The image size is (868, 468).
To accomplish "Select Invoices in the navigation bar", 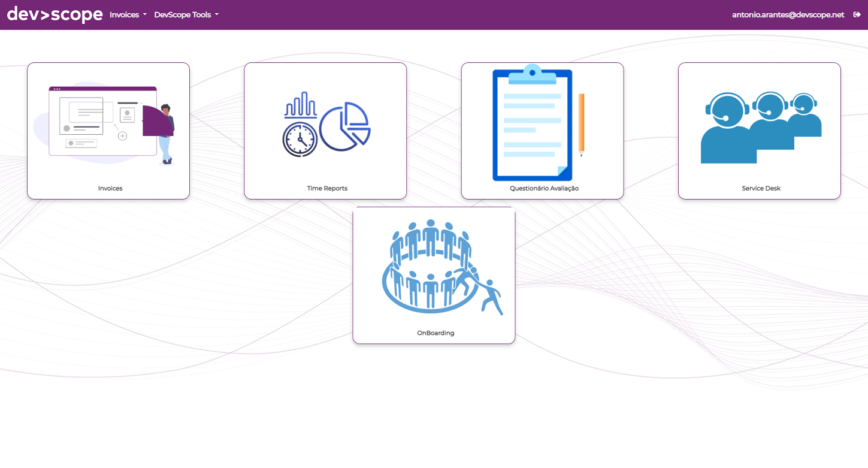I will pos(123,14).
